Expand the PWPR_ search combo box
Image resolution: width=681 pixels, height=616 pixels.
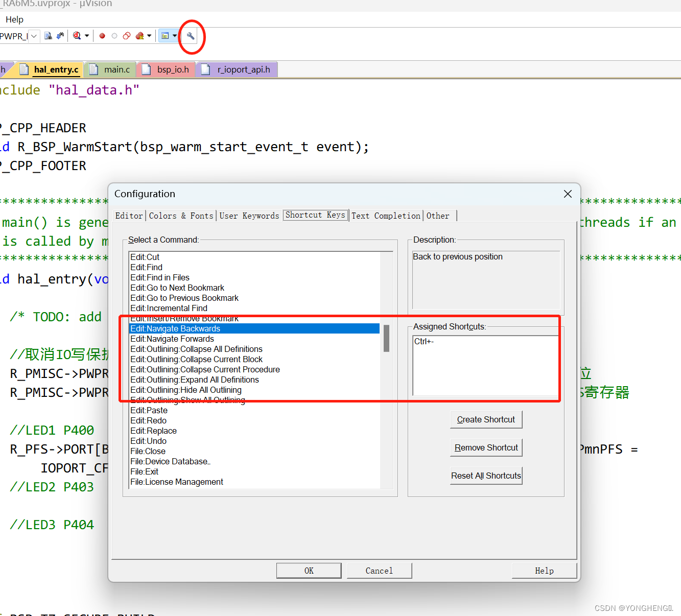coord(34,36)
